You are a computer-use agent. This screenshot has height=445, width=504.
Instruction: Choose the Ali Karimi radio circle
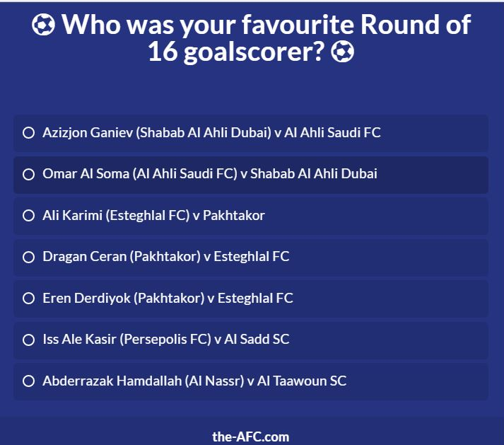28,216
